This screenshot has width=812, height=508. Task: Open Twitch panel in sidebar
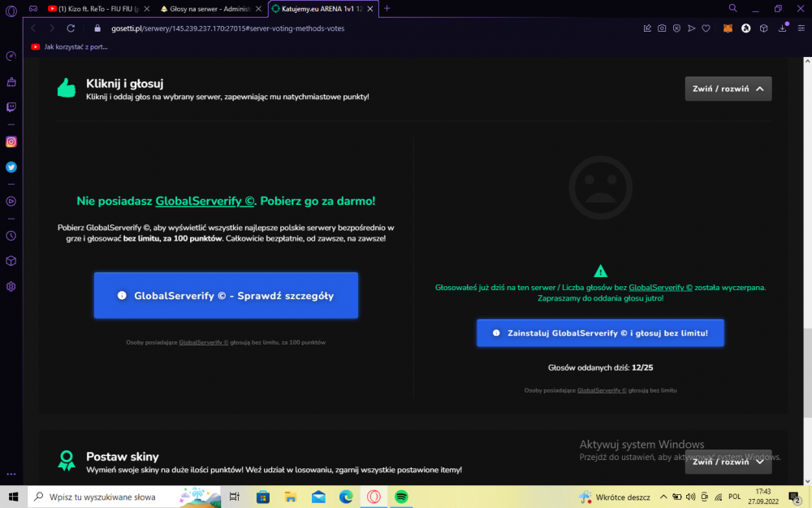coord(11,107)
